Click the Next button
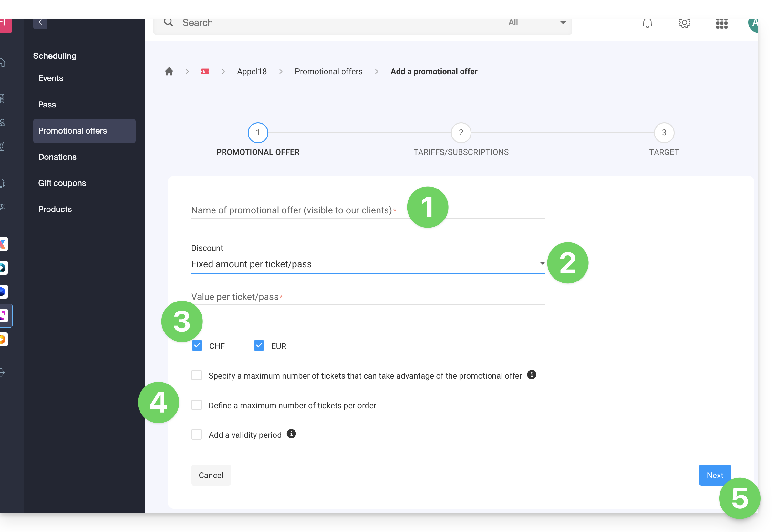Screen dimensions: 777x532 coord(714,475)
